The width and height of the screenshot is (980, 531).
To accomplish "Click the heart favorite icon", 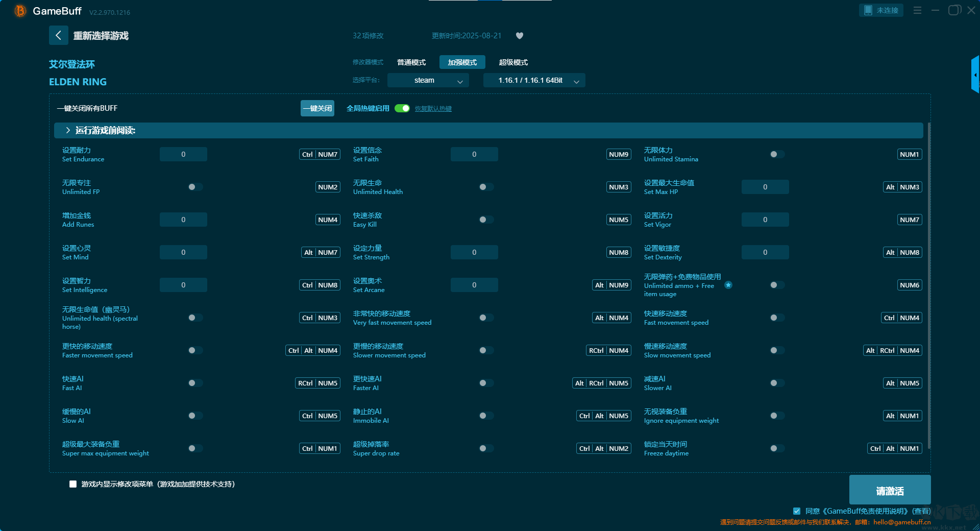I will (x=520, y=36).
